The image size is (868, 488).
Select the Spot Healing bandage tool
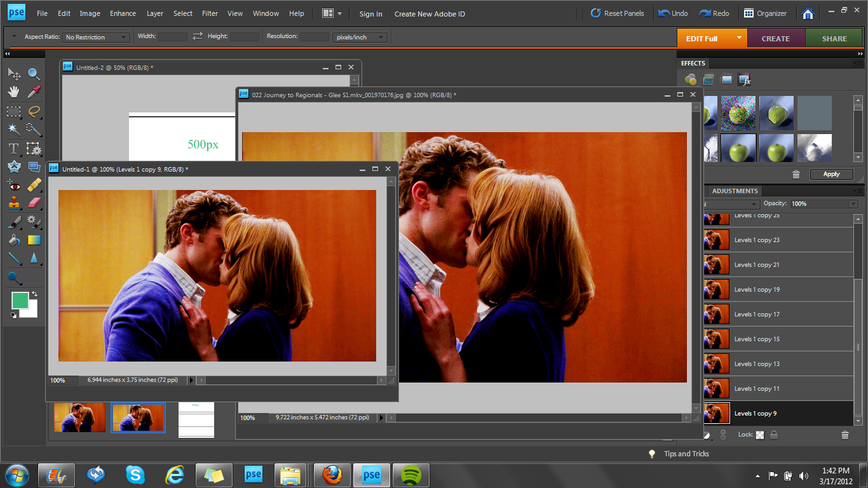click(34, 186)
